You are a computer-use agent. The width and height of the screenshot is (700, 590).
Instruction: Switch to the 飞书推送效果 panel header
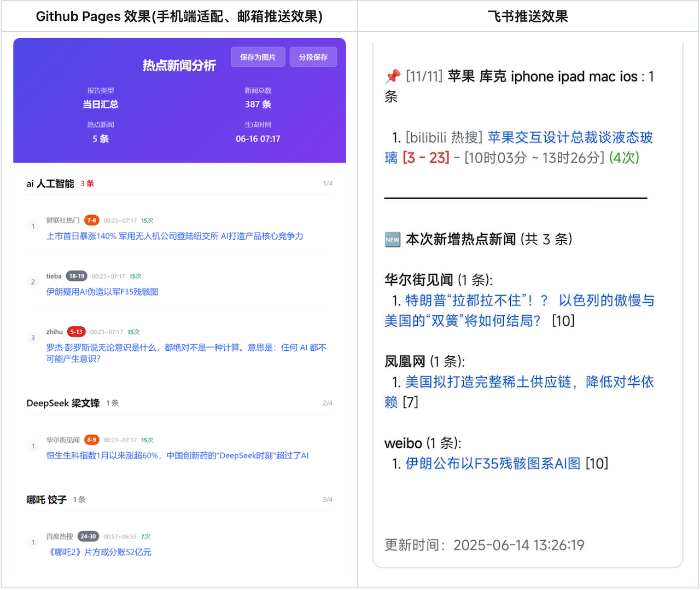coord(528,16)
